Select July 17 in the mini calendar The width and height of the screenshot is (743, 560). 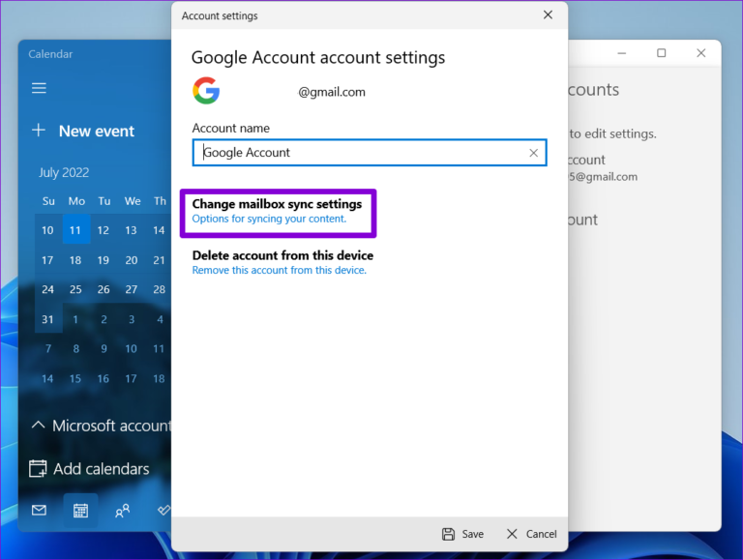pyautogui.click(x=47, y=260)
